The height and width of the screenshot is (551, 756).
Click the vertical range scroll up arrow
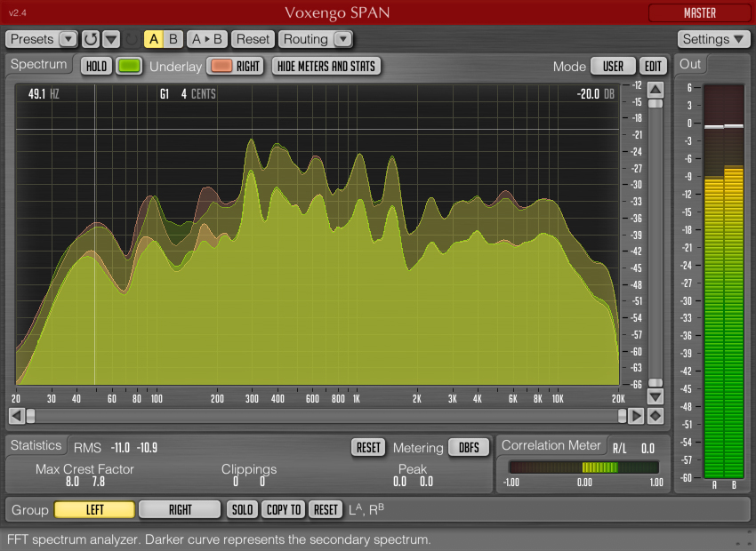[x=655, y=90]
